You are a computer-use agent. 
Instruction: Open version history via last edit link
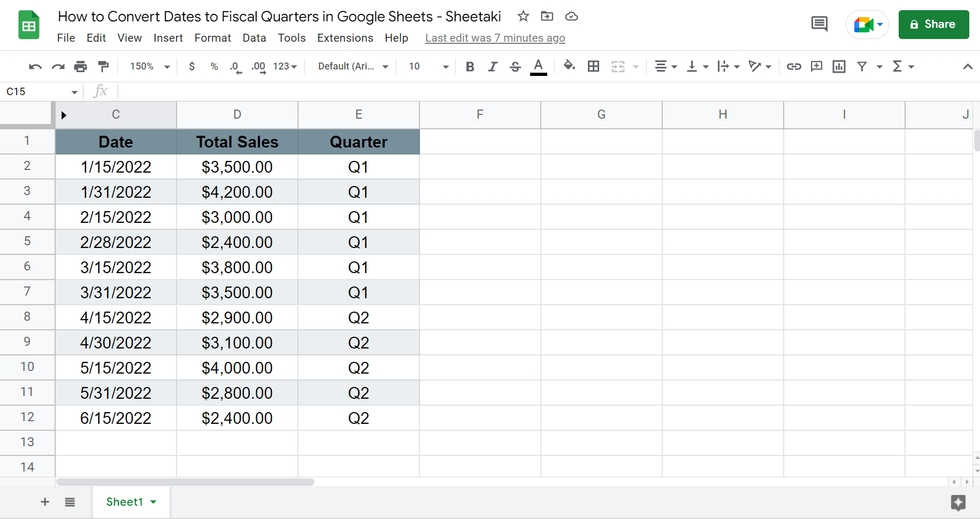(x=495, y=38)
